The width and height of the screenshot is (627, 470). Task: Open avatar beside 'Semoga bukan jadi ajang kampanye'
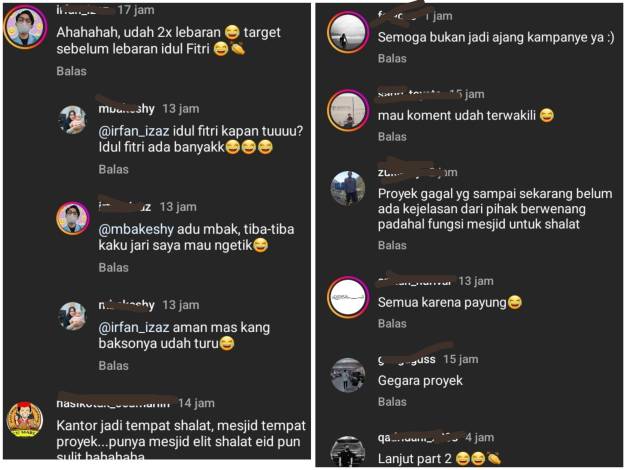click(347, 33)
